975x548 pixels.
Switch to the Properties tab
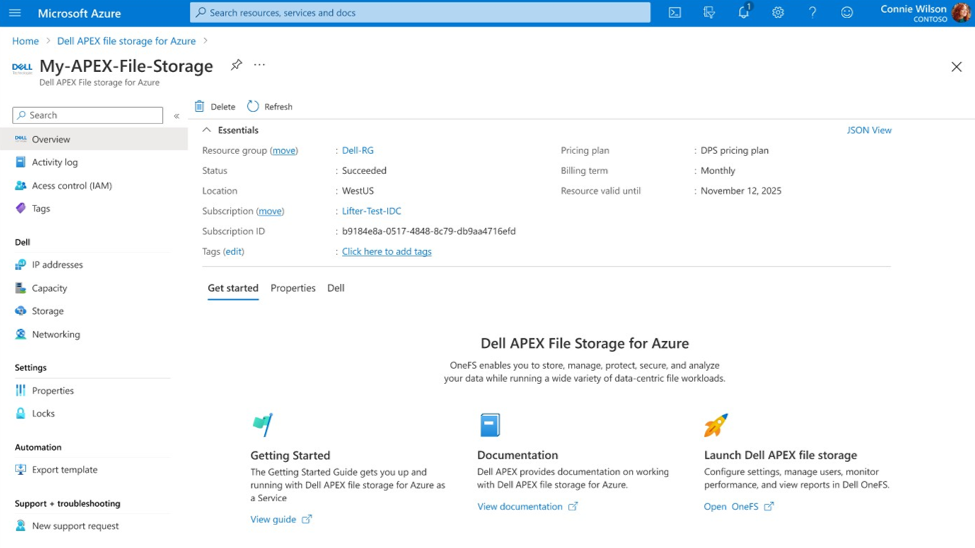293,288
